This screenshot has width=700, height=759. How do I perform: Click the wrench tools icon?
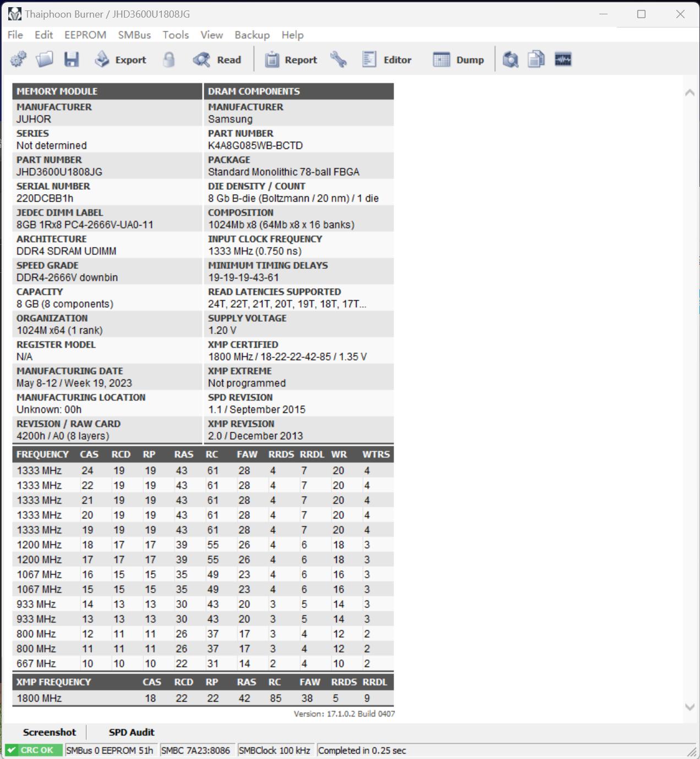[338, 59]
